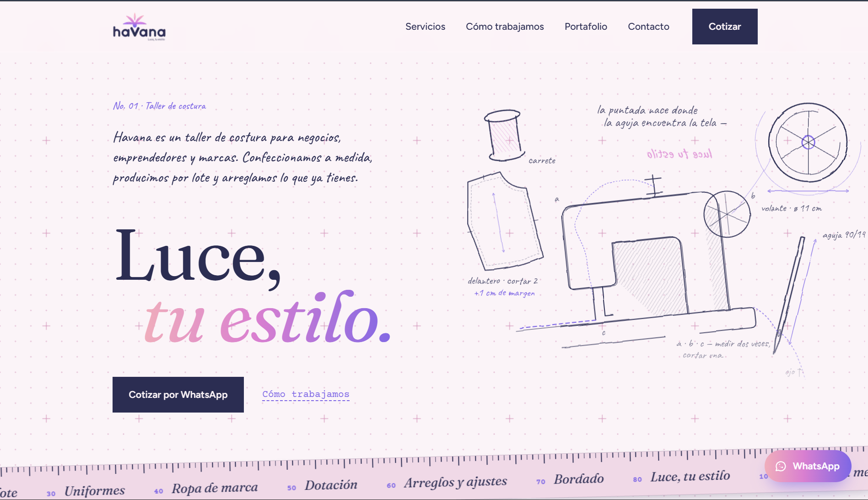Click the large flywheel volante drawing
Viewport: 868px width, 500px height.
pos(808,142)
